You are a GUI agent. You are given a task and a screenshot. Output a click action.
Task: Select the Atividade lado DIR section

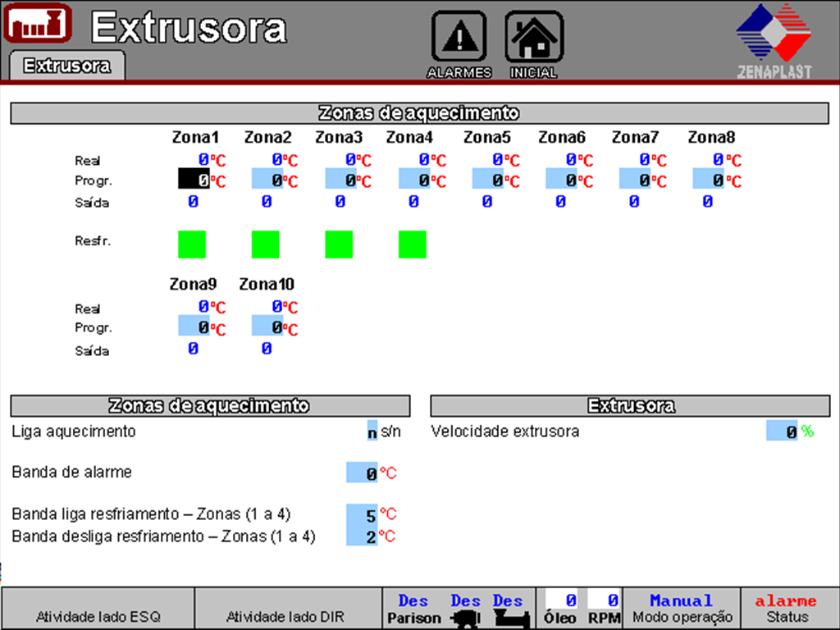(285, 616)
